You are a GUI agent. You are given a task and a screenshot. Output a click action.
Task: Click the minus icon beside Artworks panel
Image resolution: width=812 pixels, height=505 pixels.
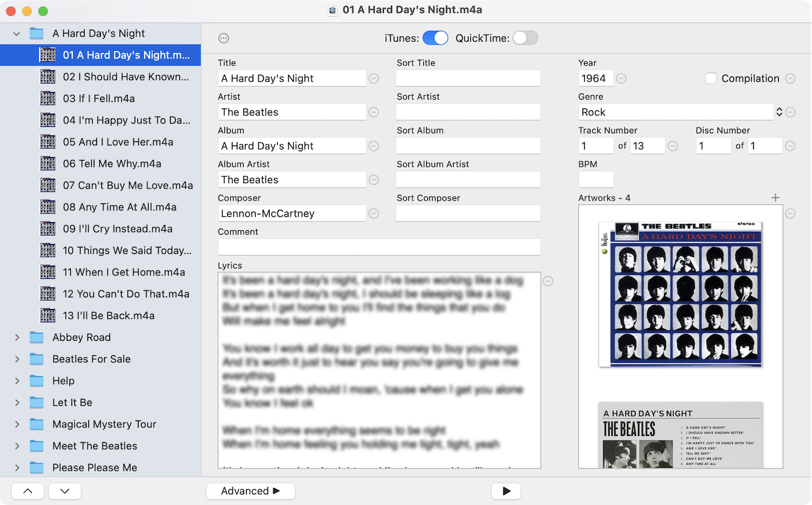pos(790,213)
